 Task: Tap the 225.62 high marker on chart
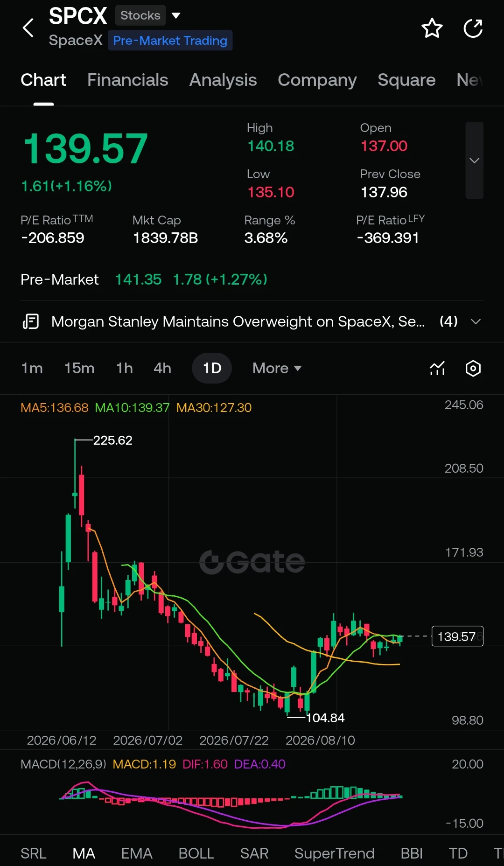pos(113,440)
